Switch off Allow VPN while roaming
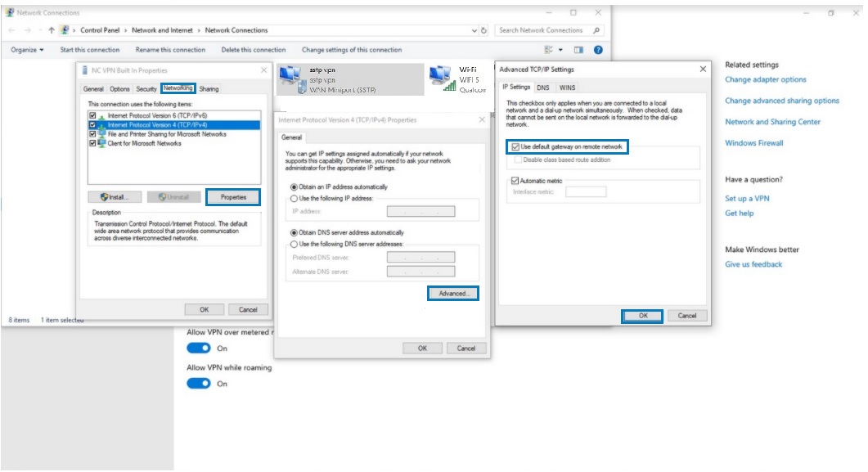868x472 pixels. (x=198, y=384)
